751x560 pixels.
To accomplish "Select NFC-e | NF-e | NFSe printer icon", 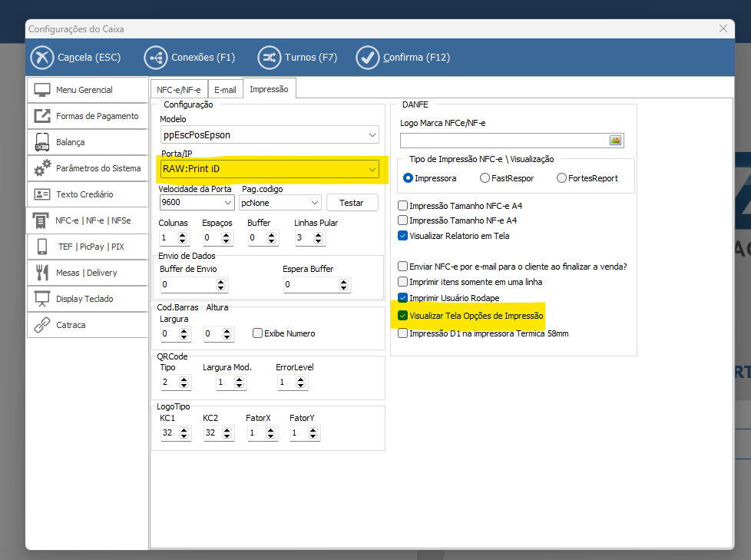I will [x=41, y=220].
